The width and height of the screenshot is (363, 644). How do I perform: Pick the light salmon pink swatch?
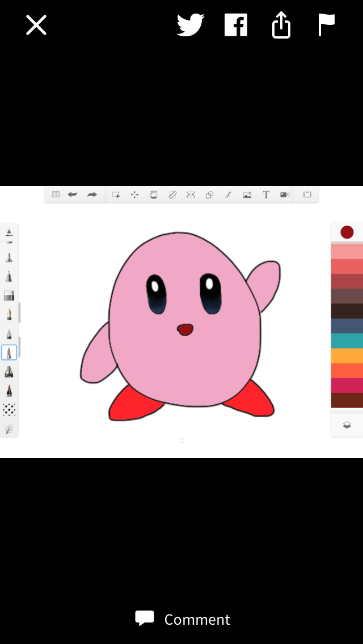(347, 251)
